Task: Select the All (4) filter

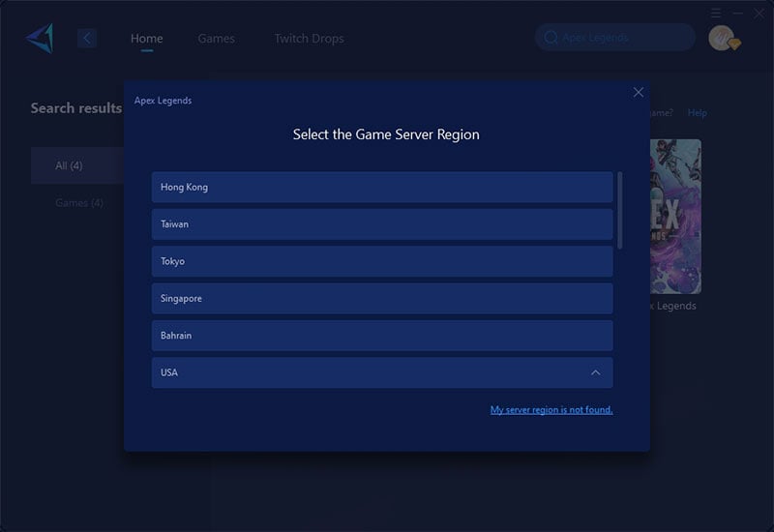Action: tap(77, 165)
